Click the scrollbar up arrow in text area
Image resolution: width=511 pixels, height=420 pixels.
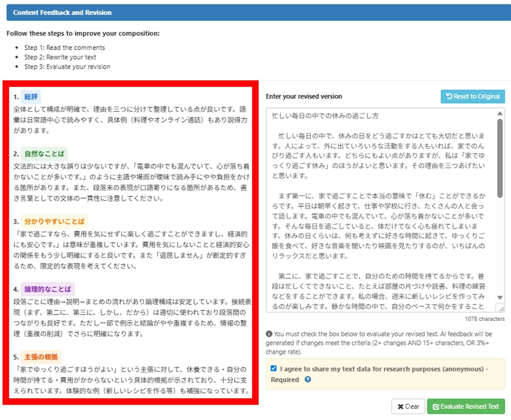point(500,113)
